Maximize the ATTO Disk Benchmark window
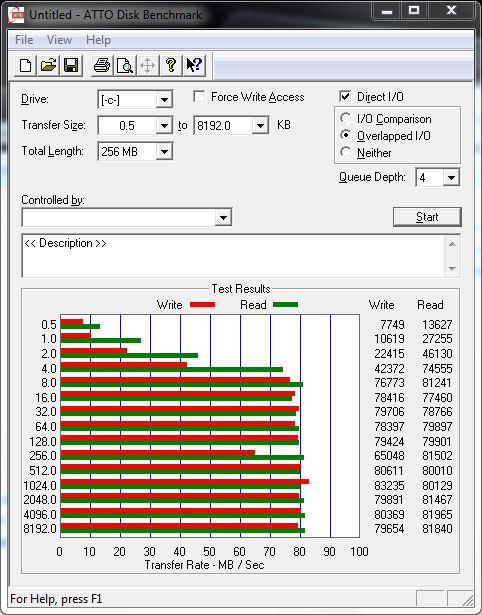 414,11
